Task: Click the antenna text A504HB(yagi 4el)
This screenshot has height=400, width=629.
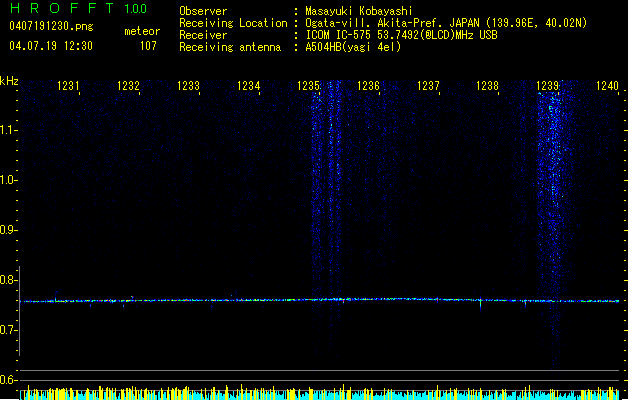Action: 353,47
